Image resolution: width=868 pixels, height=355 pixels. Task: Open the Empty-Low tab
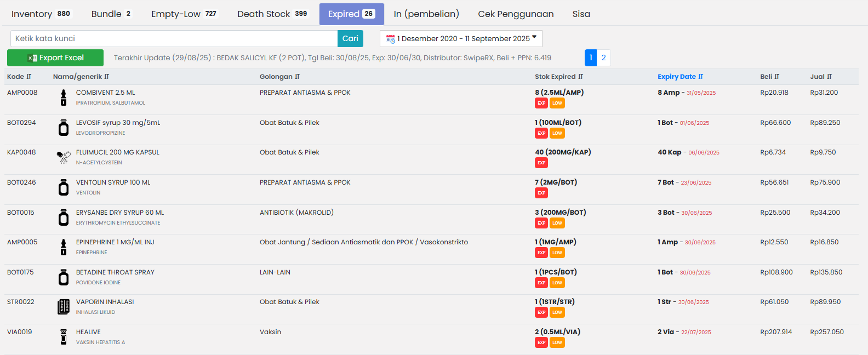tap(184, 14)
